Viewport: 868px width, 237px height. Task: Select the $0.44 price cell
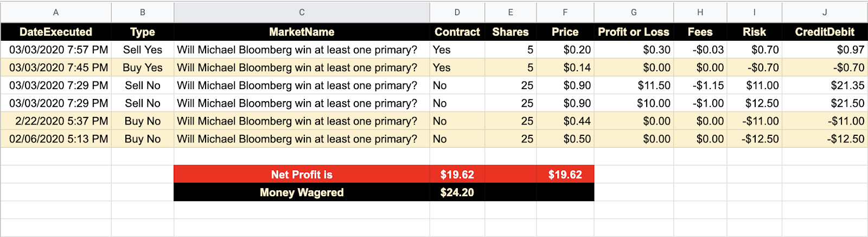(x=565, y=121)
